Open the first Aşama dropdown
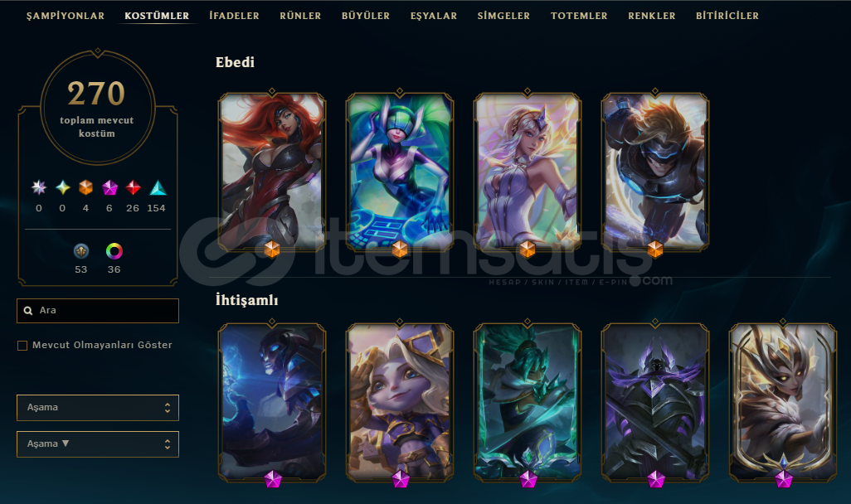 pos(98,408)
